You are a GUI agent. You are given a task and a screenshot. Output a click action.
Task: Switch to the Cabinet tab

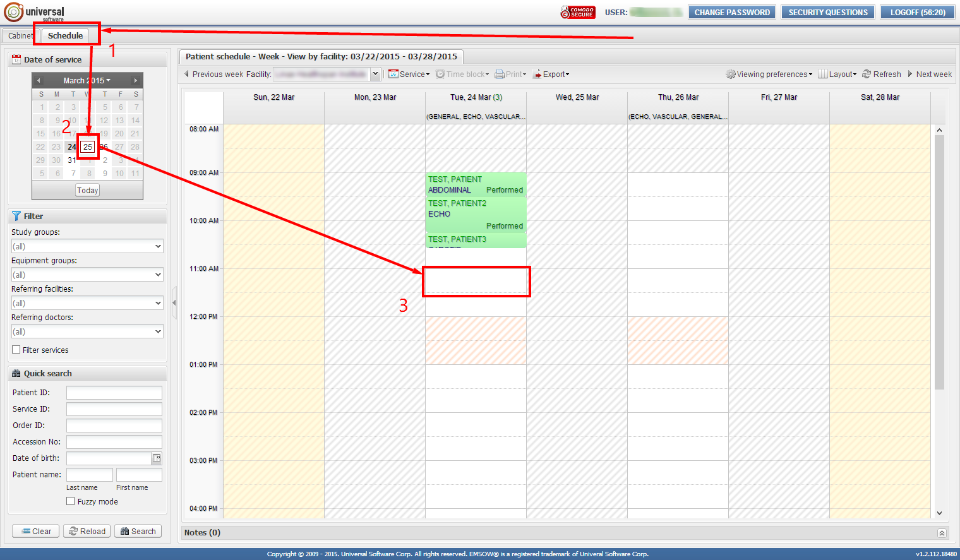20,36
